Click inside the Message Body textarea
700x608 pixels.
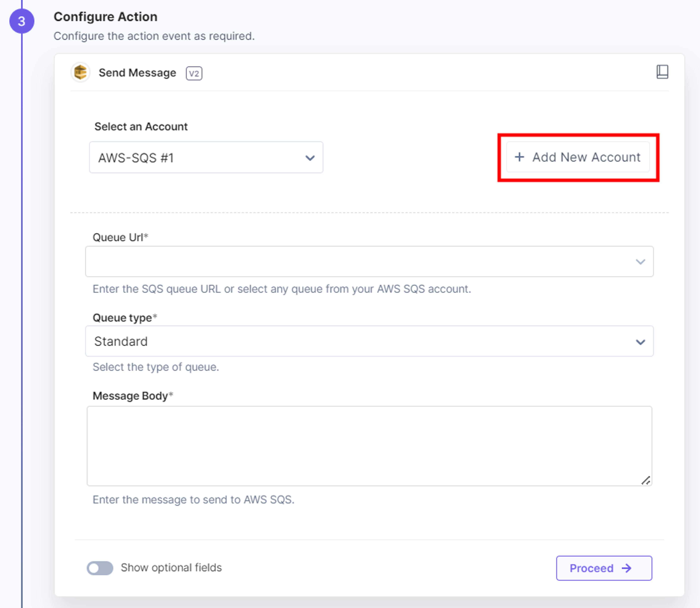[x=369, y=446]
